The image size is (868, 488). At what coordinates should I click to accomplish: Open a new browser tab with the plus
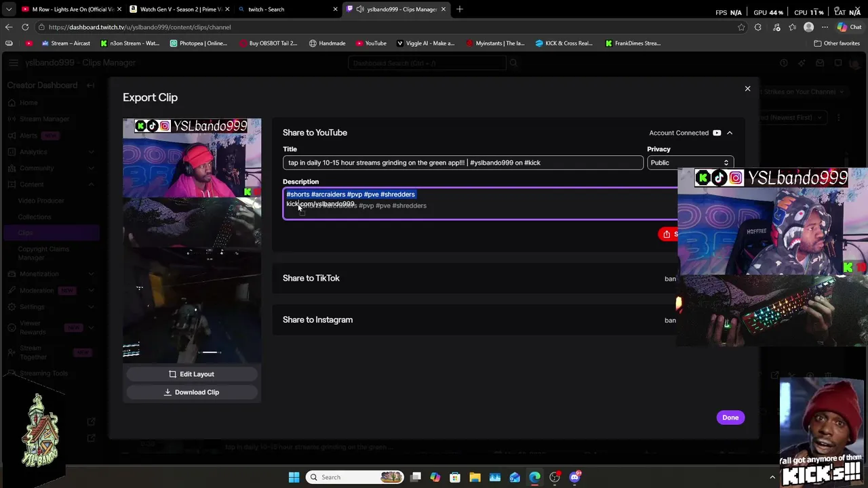coord(459,9)
